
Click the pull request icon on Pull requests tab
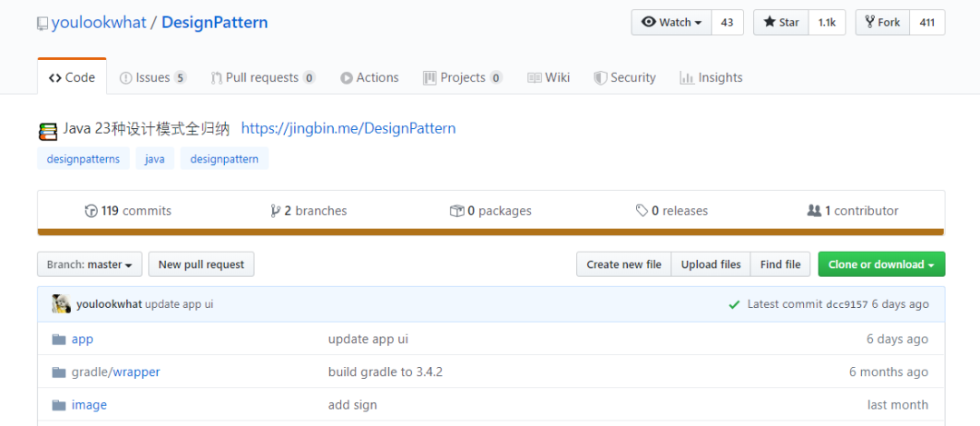(x=217, y=78)
